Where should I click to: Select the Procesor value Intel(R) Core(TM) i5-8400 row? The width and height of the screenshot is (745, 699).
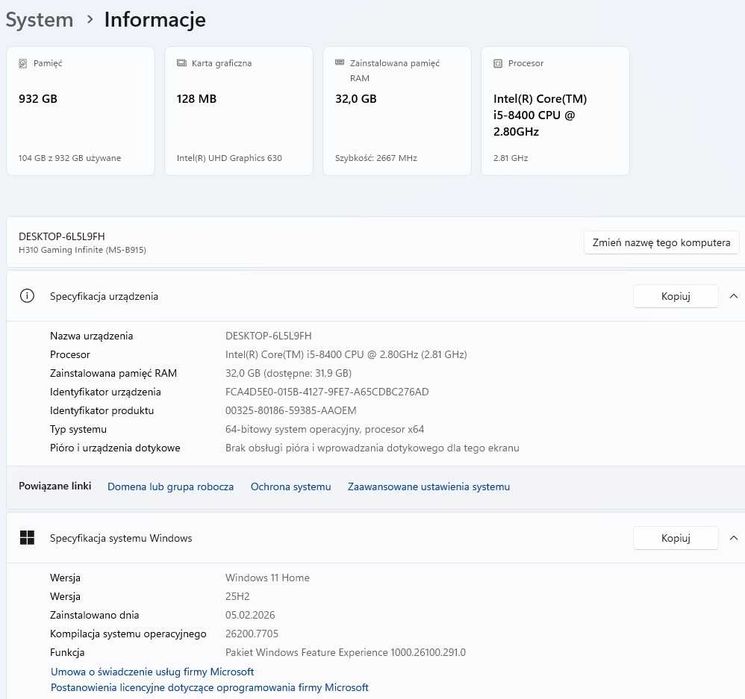[x=346, y=354]
